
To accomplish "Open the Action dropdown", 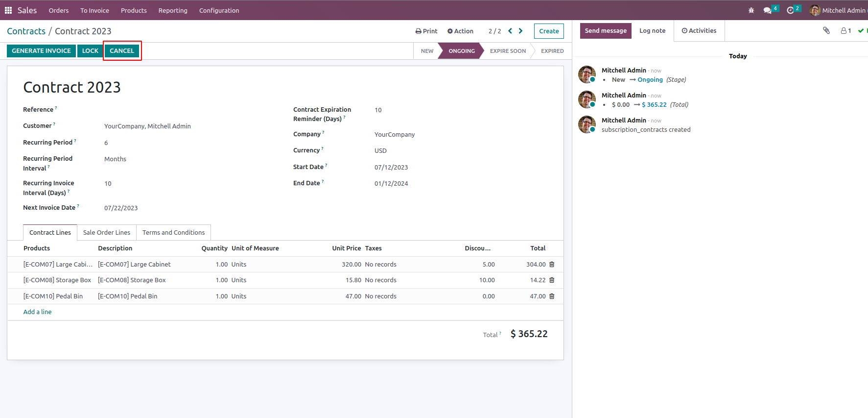I will (460, 31).
